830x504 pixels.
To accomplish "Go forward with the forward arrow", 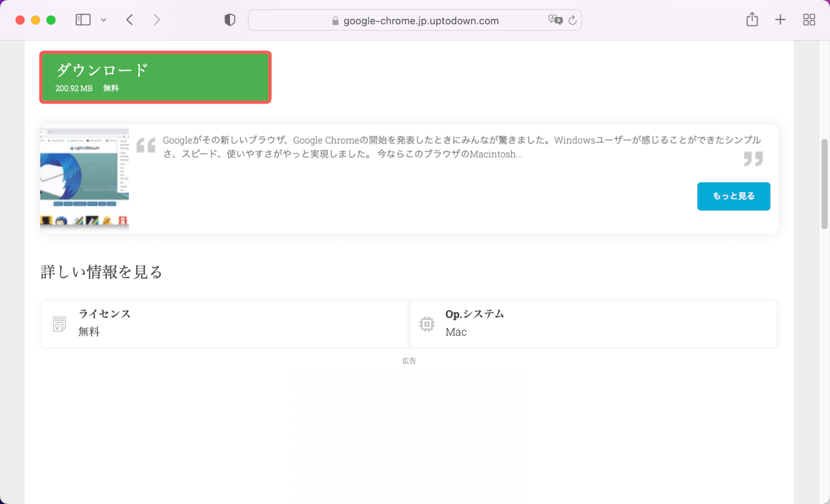I will (x=157, y=20).
